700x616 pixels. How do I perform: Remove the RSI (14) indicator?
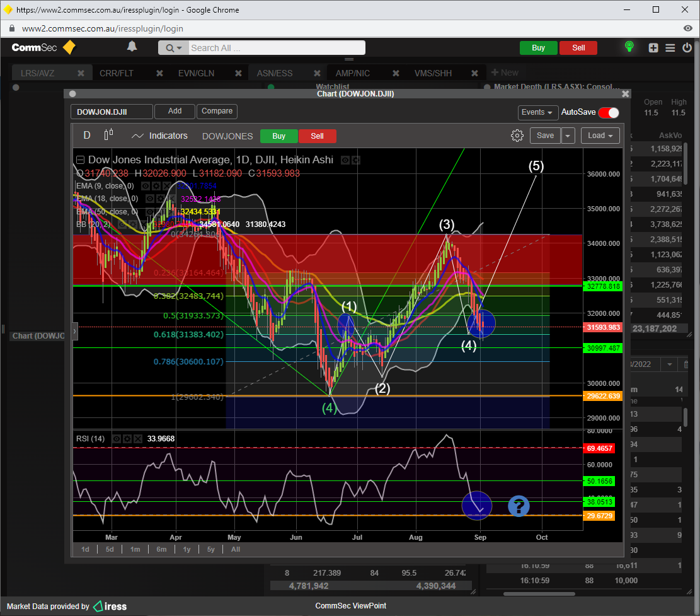click(138, 439)
